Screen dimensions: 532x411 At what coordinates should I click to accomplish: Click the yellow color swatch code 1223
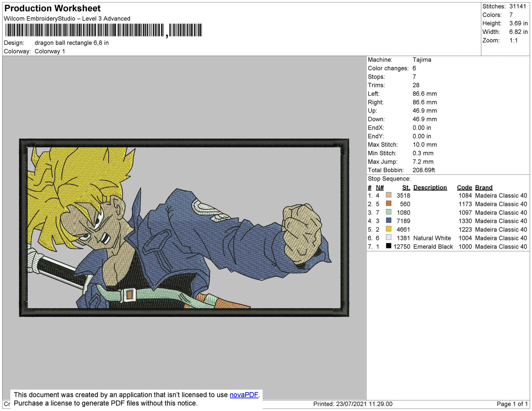[x=388, y=228]
